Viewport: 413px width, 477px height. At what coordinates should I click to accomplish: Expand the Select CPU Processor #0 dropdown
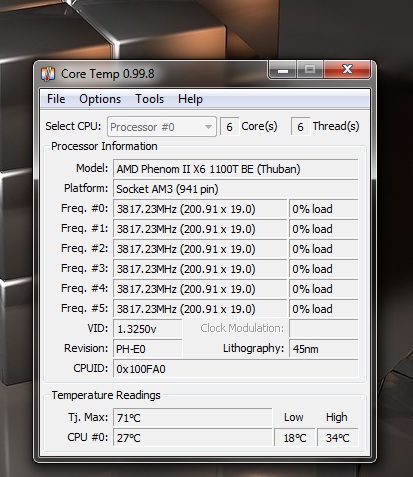(x=162, y=127)
